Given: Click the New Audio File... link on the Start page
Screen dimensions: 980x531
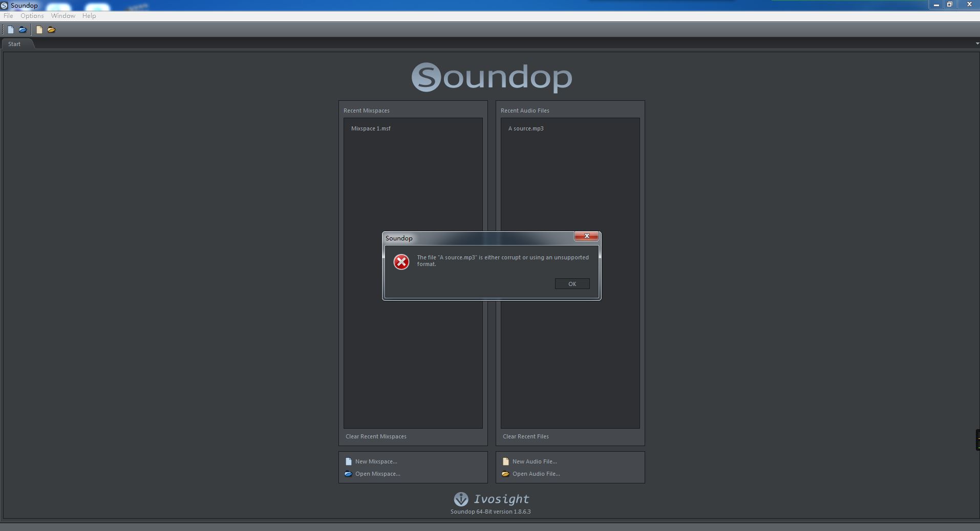Looking at the screenshot, I should tap(534, 461).
